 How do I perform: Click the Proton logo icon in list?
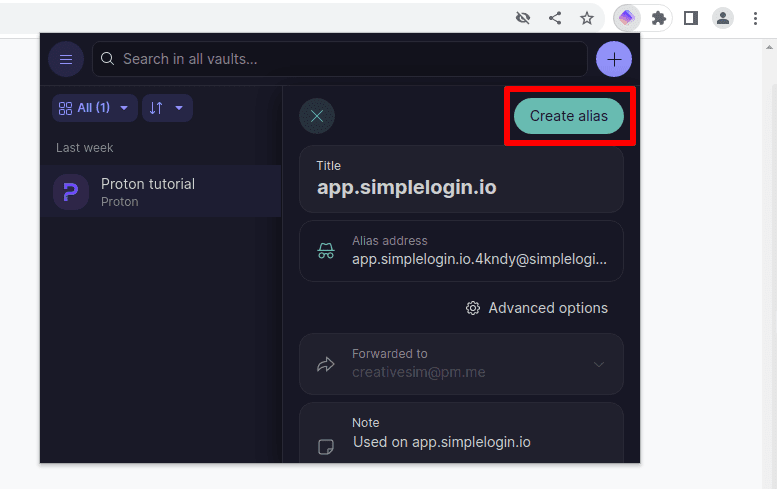coord(71,192)
